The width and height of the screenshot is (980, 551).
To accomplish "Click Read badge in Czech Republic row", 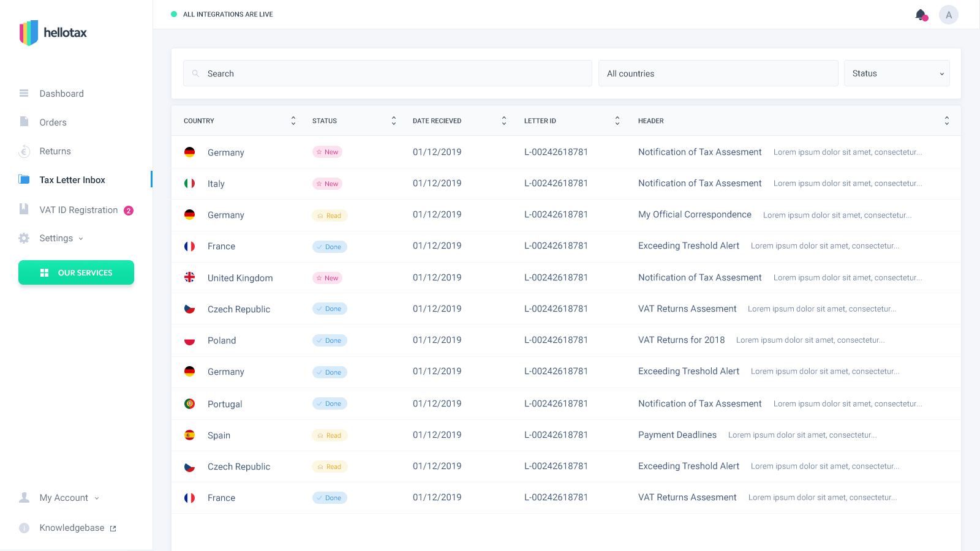I will [x=330, y=467].
